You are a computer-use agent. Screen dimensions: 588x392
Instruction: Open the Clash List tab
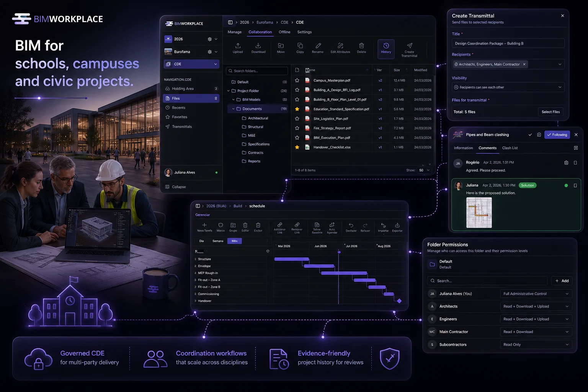coord(510,148)
